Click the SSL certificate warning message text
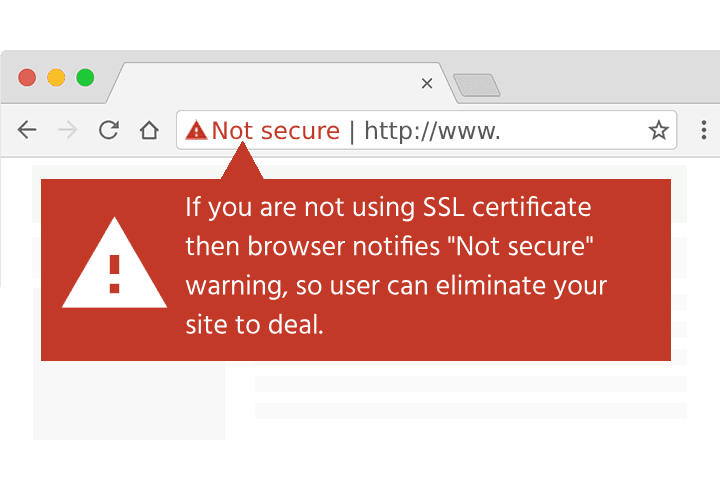720x500 pixels. 396,266
